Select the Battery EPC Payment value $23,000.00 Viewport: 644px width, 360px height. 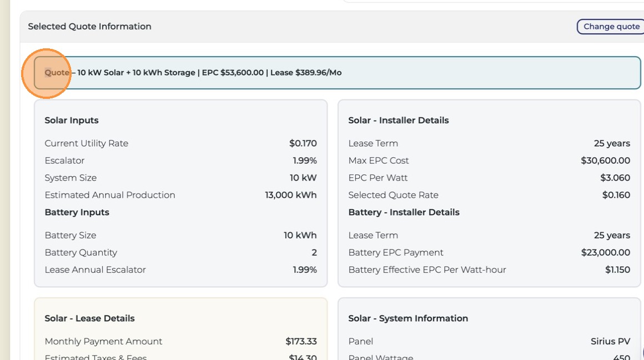(x=605, y=253)
